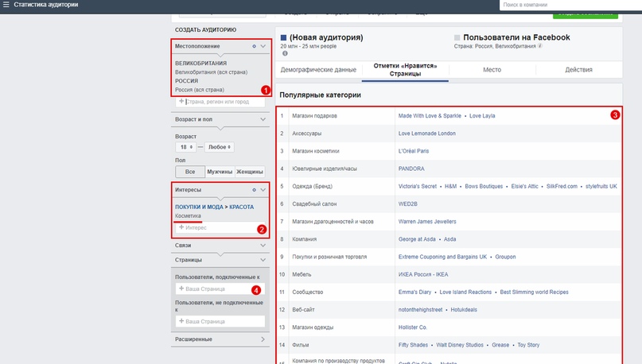
Task: Click the info icon under audience size
Action: pyautogui.click(x=285, y=53)
